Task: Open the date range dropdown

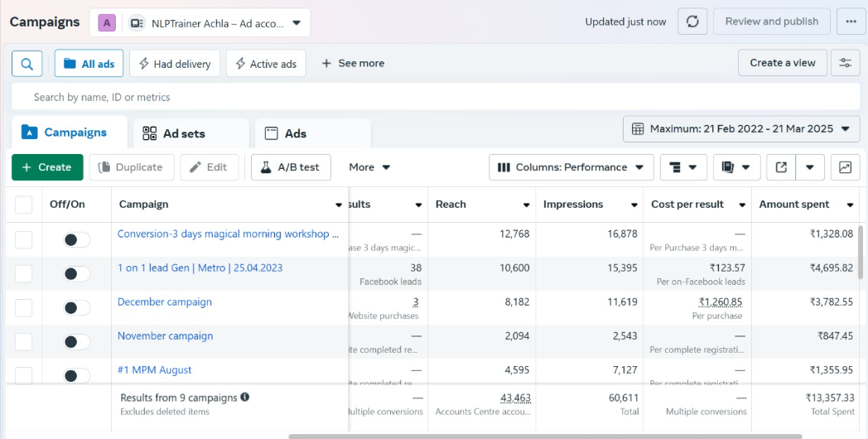Action: pyautogui.click(x=741, y=129)
